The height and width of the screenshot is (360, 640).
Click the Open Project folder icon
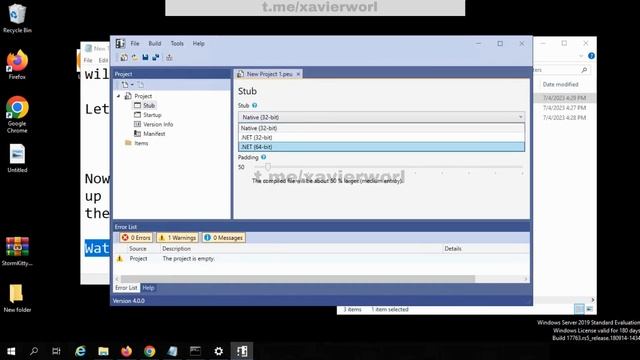(x=135, y=58)
